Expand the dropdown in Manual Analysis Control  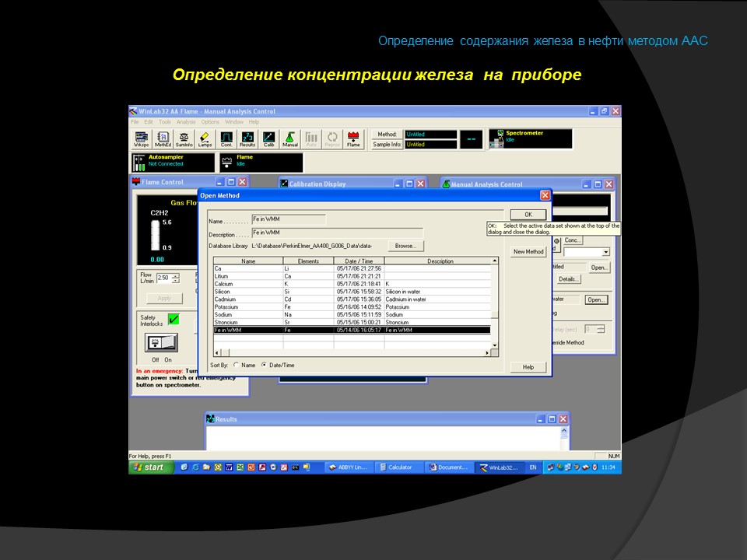[605, 252]
